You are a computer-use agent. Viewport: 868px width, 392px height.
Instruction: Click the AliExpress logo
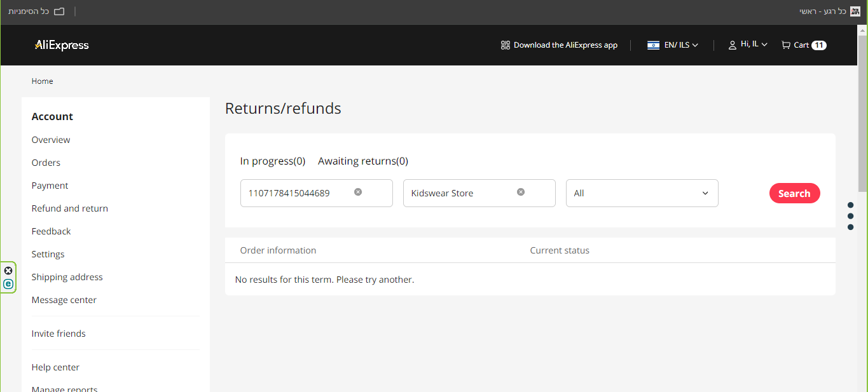click(x=62, y=45)
